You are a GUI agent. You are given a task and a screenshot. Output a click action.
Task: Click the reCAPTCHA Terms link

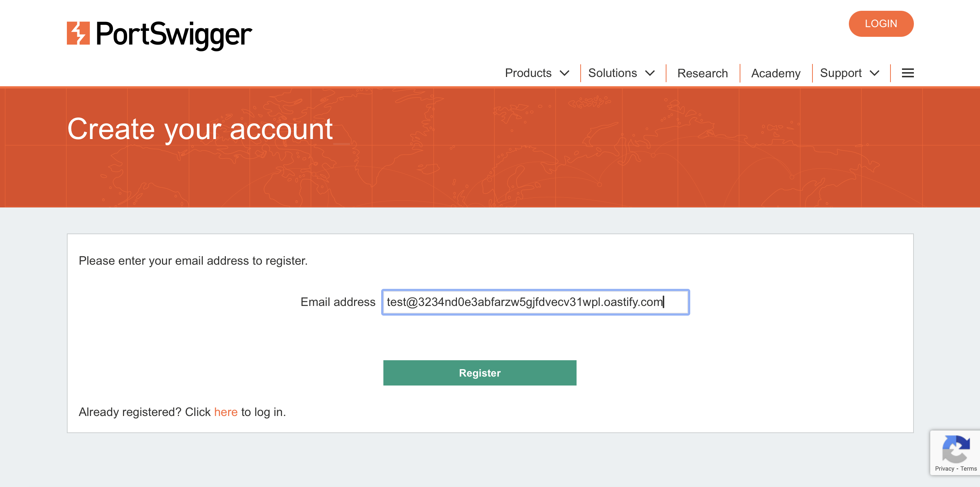(968, 468)
